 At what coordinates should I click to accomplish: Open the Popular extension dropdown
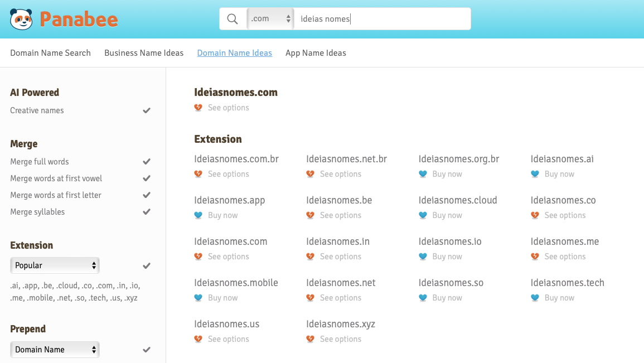pos(55,265)
